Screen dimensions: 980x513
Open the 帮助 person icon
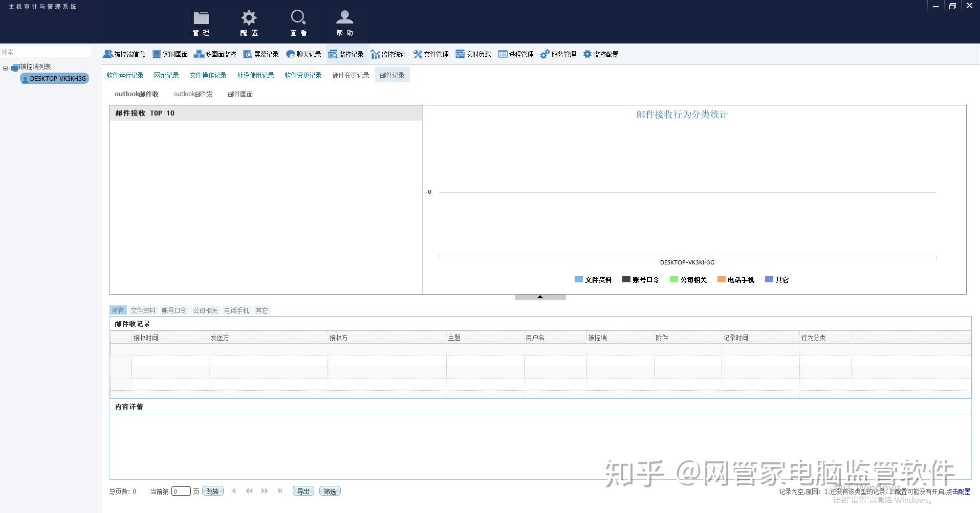coord(345,23)
